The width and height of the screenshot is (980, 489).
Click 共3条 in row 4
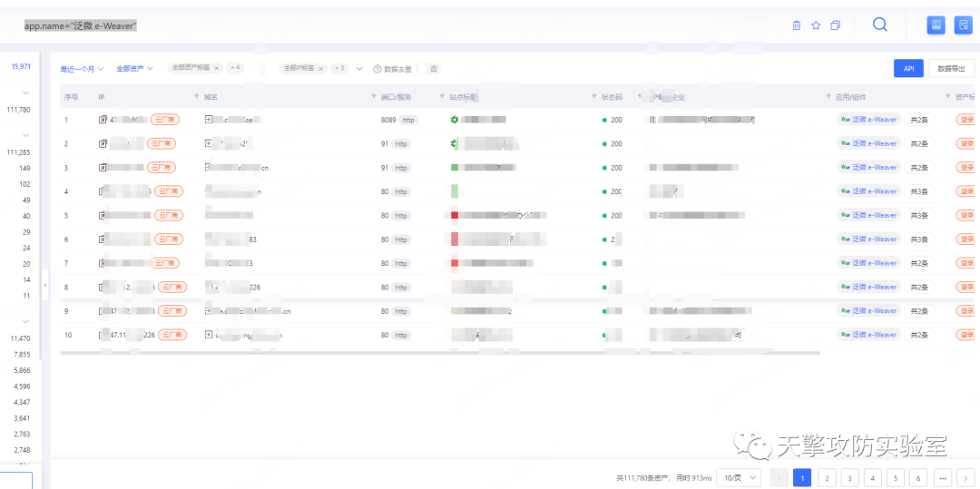[x=918, y=191]
